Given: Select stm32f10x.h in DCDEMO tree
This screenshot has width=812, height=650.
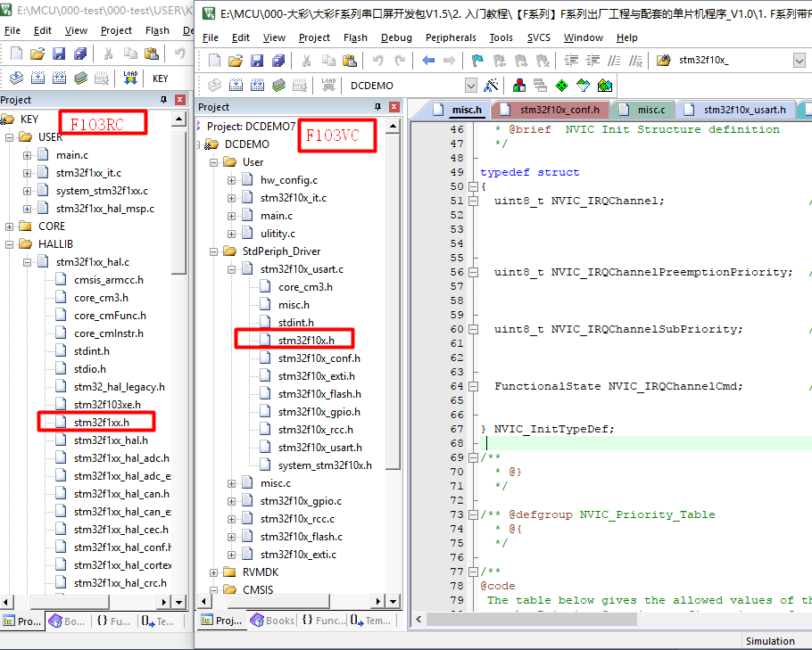Looking at the screenshot, I should coord(306,341).
